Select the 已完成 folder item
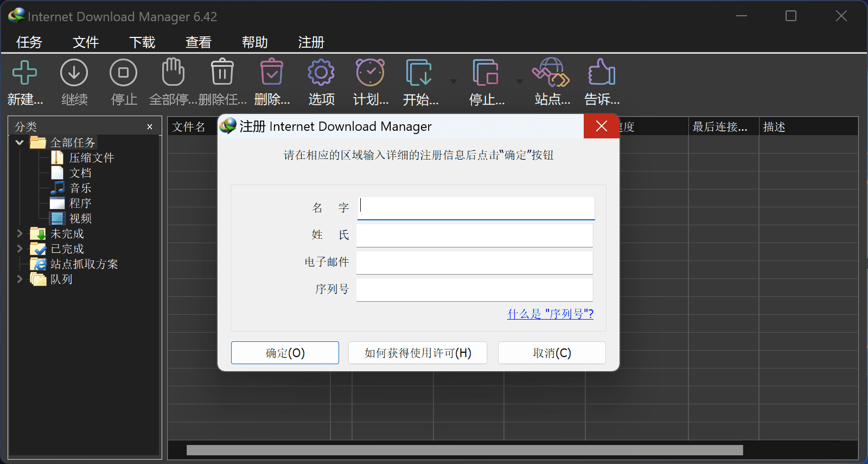868x464 pixels. [x=67, y=249]
